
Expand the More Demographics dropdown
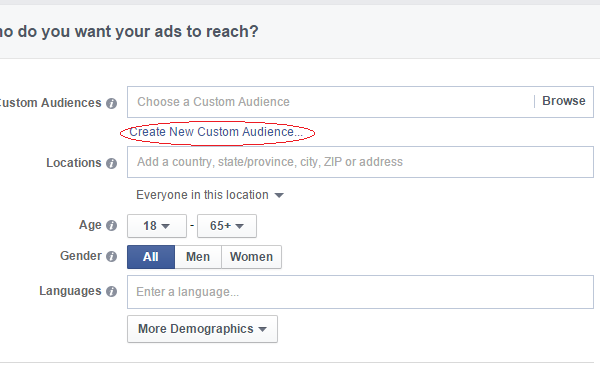click(x=202, y=329)
